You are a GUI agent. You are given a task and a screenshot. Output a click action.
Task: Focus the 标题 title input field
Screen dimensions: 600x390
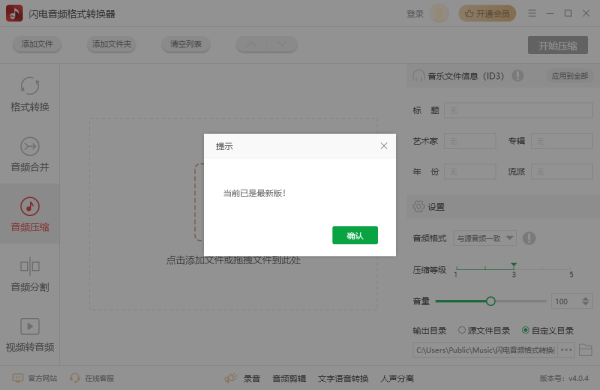pos(518,110)
